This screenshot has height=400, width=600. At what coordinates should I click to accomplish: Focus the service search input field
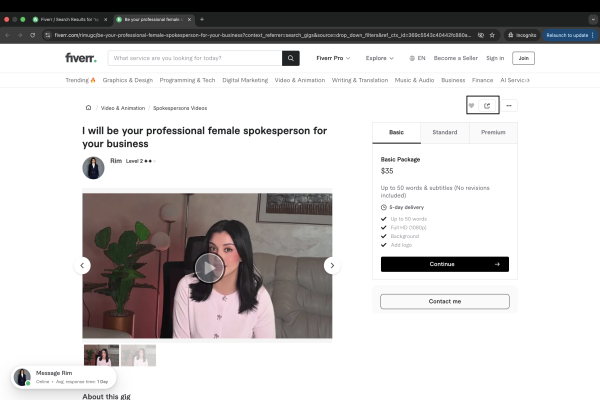tap(195, 58)
